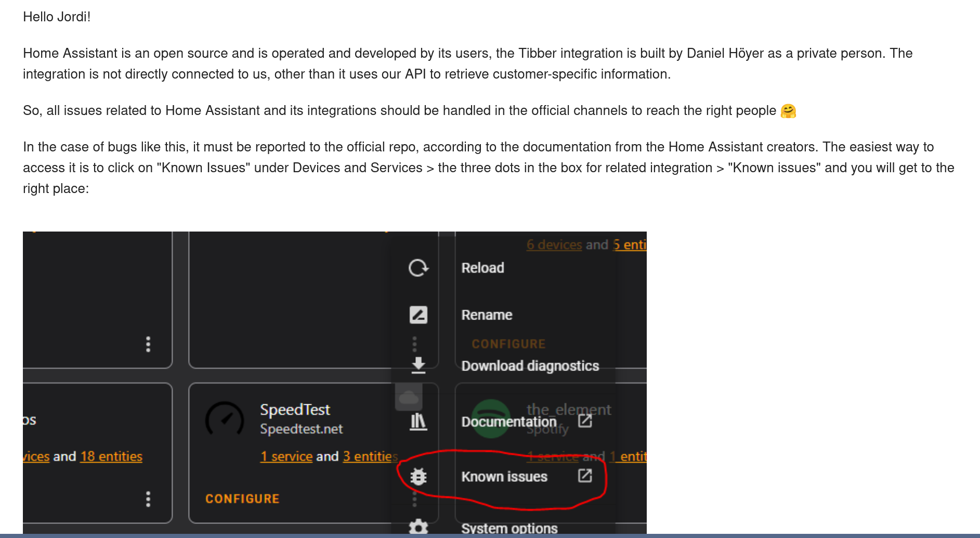Screen dimensions: 980x538
Task: Select the Rename pencil icon
Action: 418,314
